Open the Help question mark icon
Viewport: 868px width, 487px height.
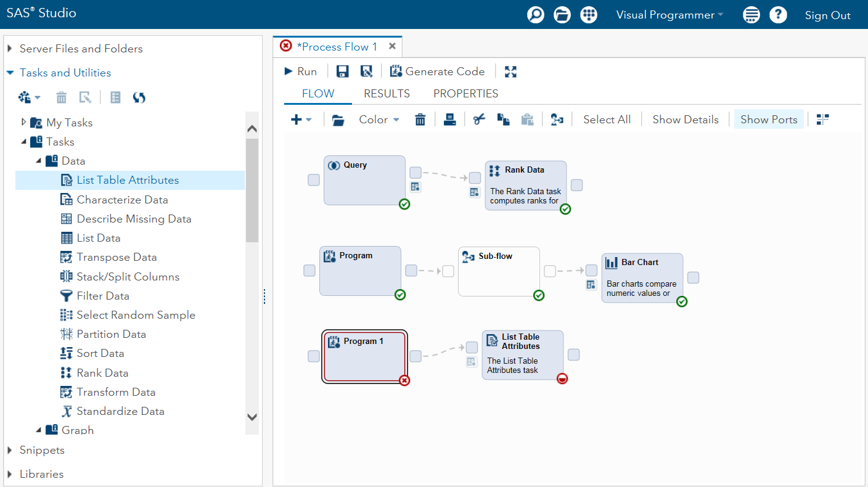(x=778, y=15)
